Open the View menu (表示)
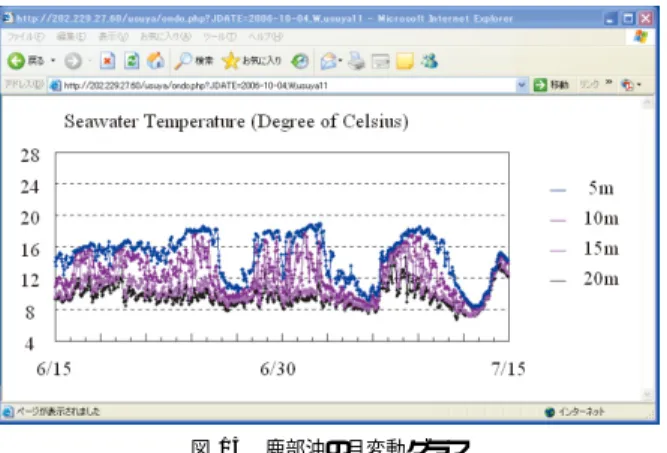 (113, 37)
